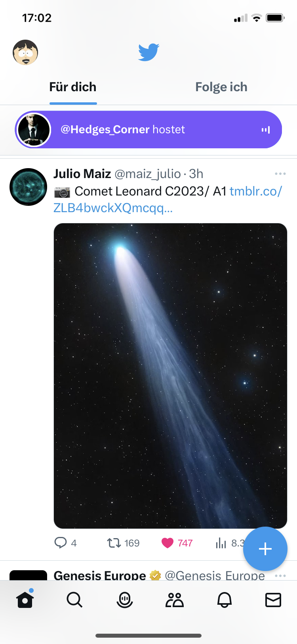
Task: Join the @Hedges_Corner hosted Space
Action: point(148,130)
